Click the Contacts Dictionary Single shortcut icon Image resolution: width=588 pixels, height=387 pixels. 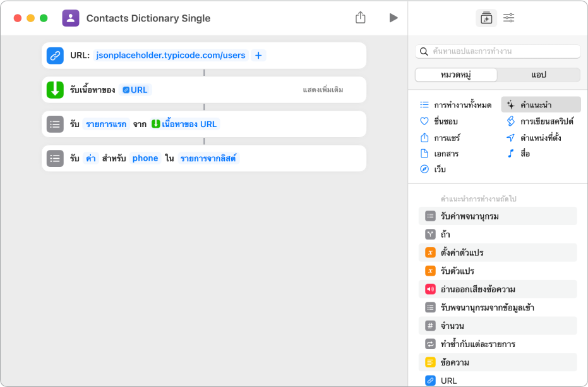coord(71,18)
